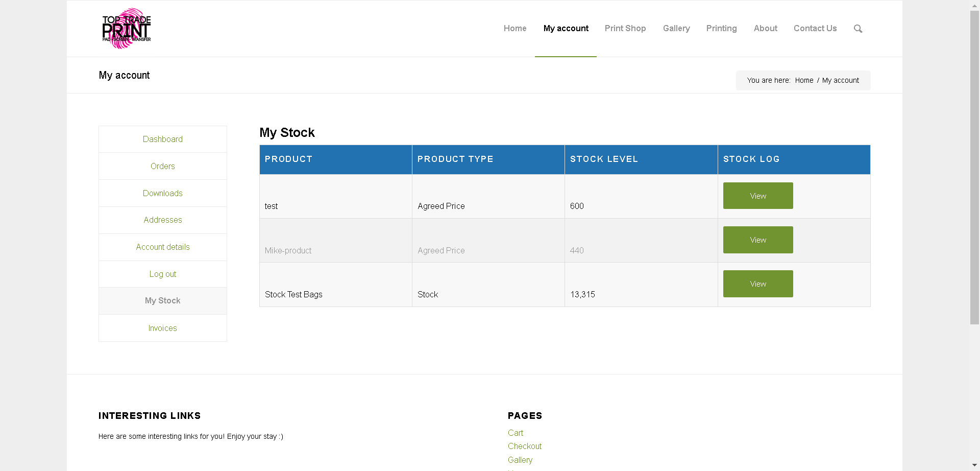Click the PRODUCT TYPE column header
The height and width of the screenshot is (471, 980).
coord(488,159)
